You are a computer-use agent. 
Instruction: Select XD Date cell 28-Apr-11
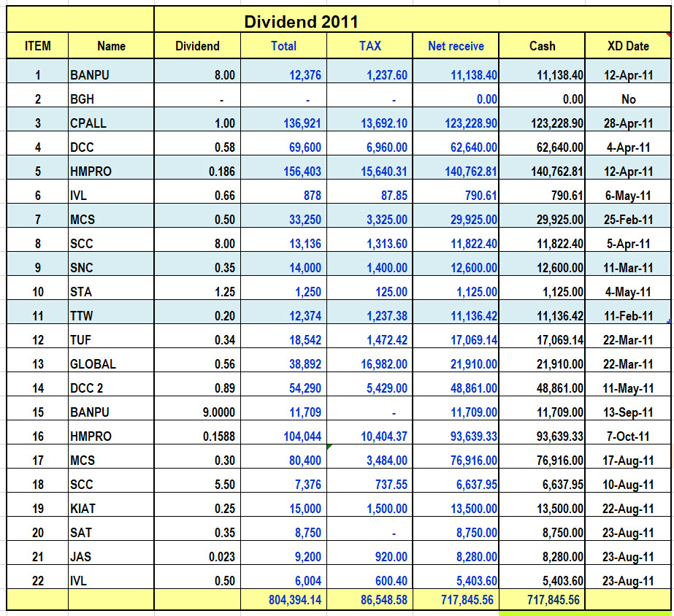(x=628, y=120)
